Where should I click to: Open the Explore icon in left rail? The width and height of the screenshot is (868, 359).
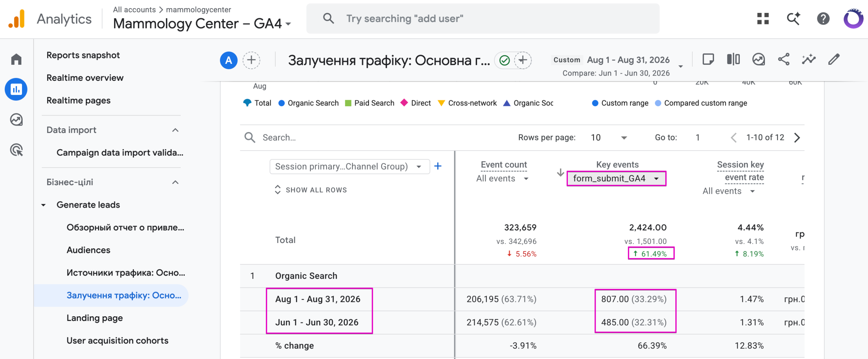pyautogui.click(x=16, y=119)
